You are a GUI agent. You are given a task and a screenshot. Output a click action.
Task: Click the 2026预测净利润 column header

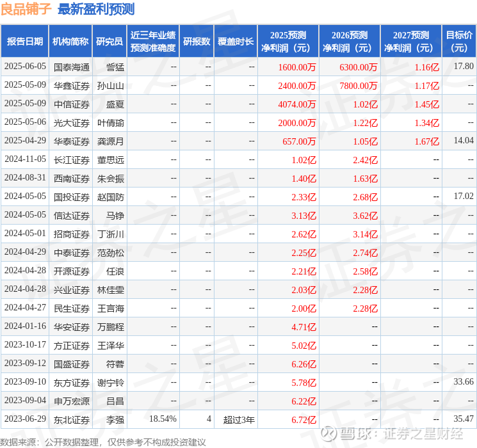[x=350, y=42]
